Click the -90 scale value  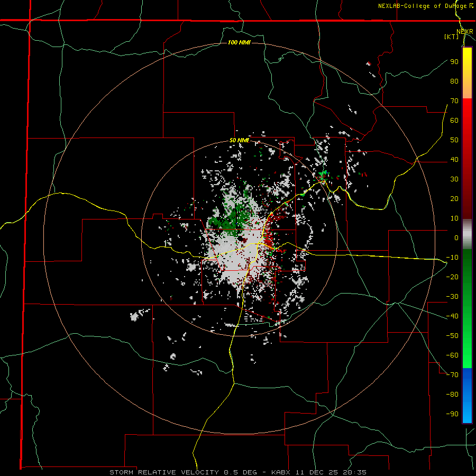(x=452, y=414)
